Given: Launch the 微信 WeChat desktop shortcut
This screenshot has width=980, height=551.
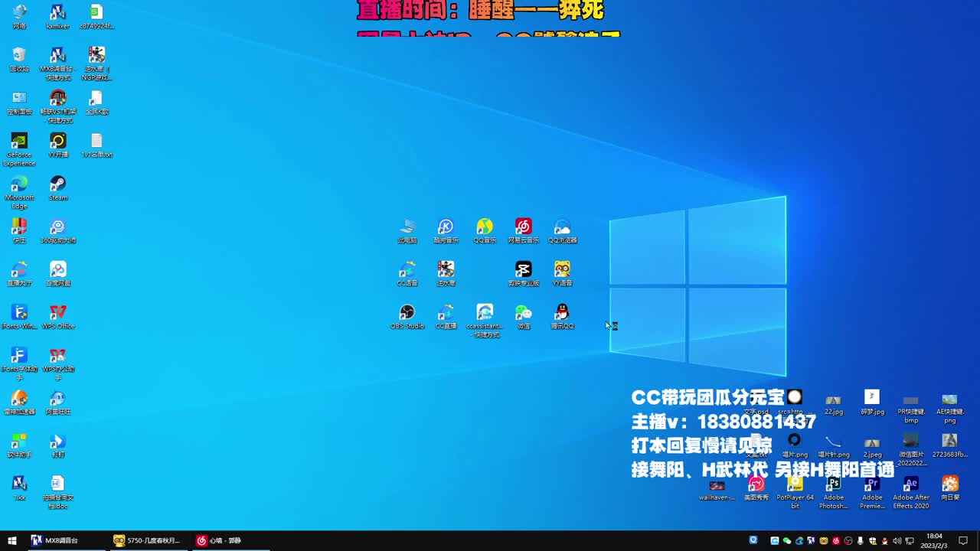Looking at the screenshot, I should pyautogui.click(x=524, y=317).
